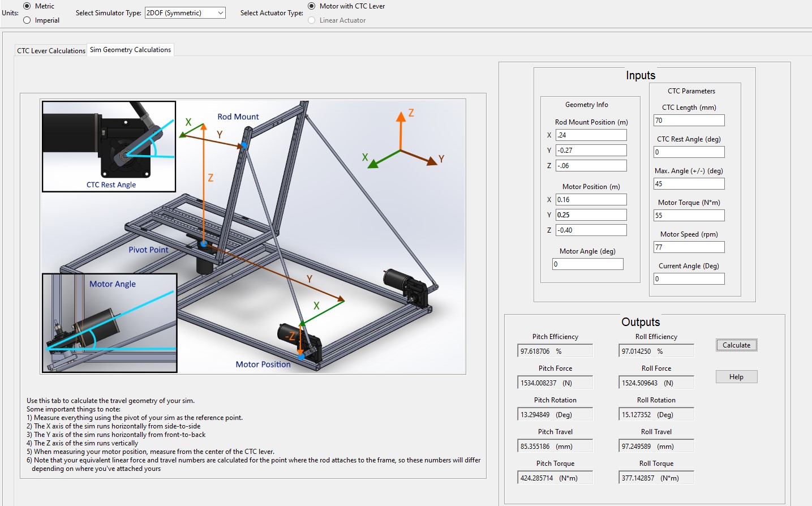Click the Motor Speed (rpm) input

pyautogui.click(x=689, y=247)
